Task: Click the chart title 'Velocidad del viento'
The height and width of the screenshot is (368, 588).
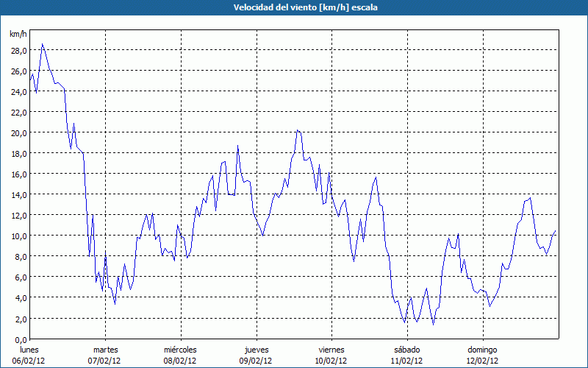Action: [294, 7]
